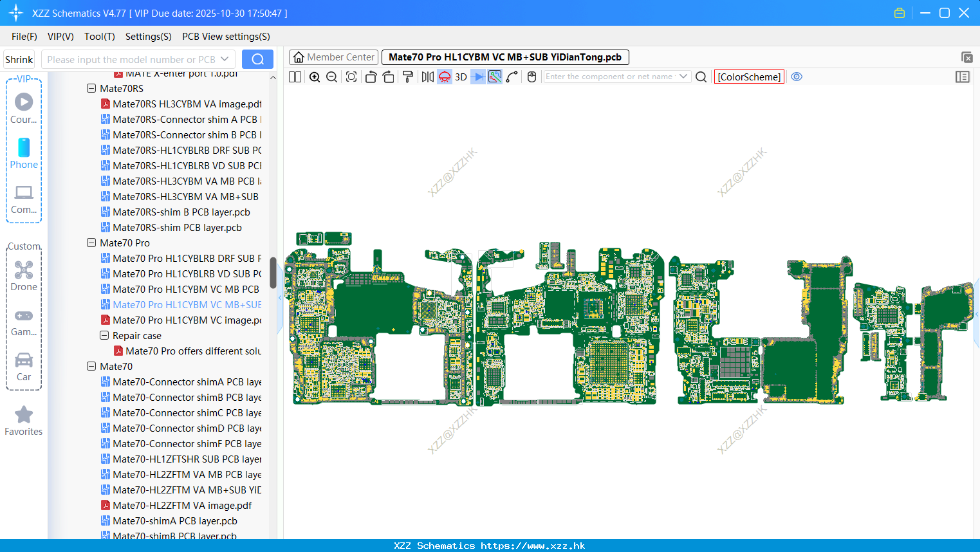980x552 pixels.
Task: Select the Computer sidebar category
Action: (24, 199)
